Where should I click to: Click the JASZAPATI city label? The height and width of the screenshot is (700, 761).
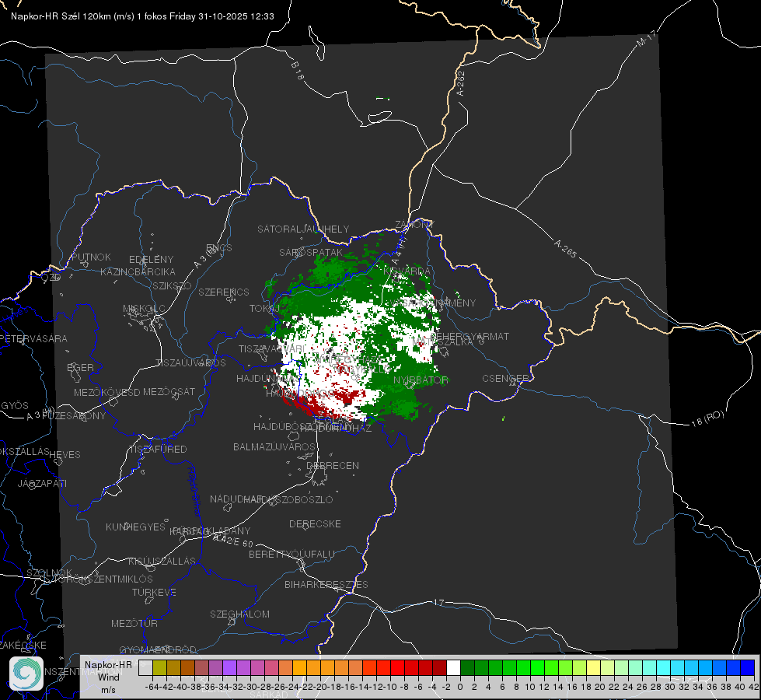tap(42, 483)
